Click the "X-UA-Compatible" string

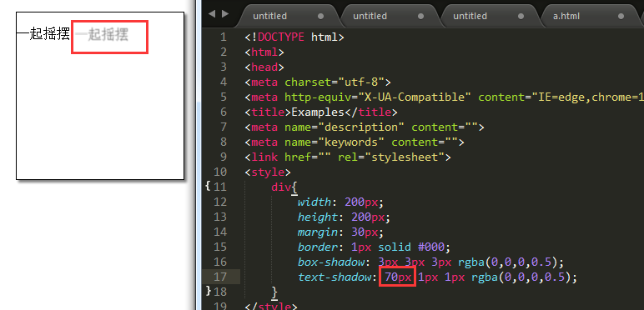pyautogui.click(x=415, y=97)
